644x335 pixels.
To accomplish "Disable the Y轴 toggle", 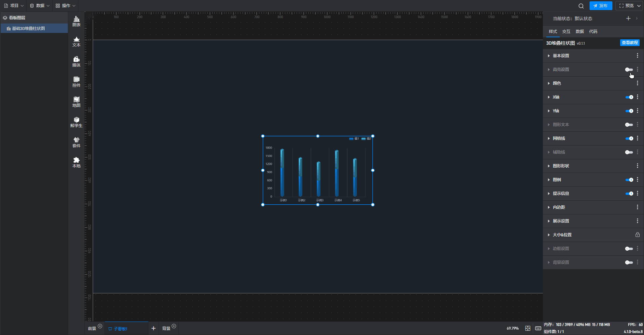I will [x=629, y=111].
